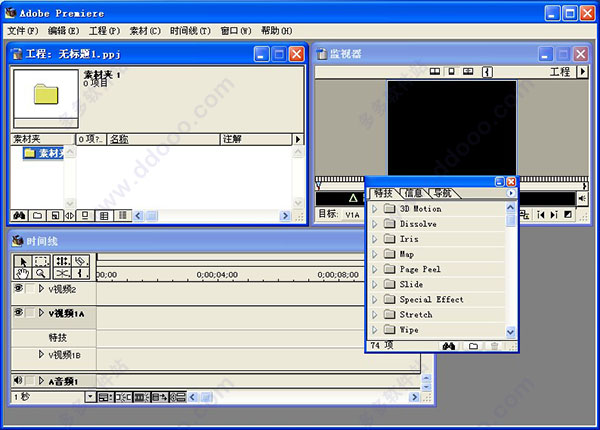Viewport: 600px width, 430px height.
Task: Open the monitor window flyout menu arrow
Action: tap(582, 72)
